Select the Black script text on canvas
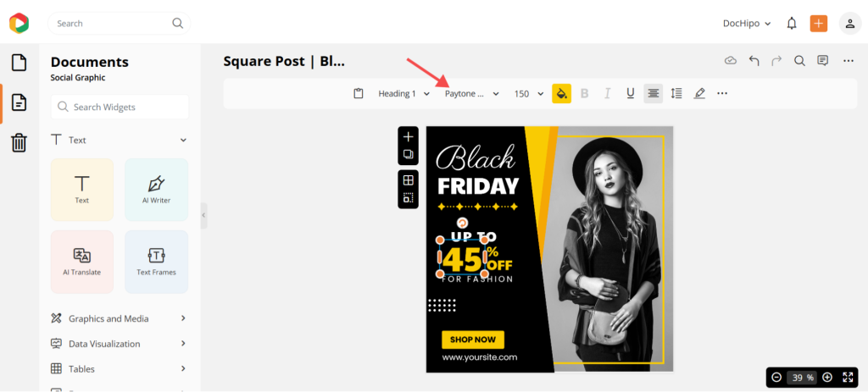The height and width of the screenshot is (392, 868). (x=476, y=157)
